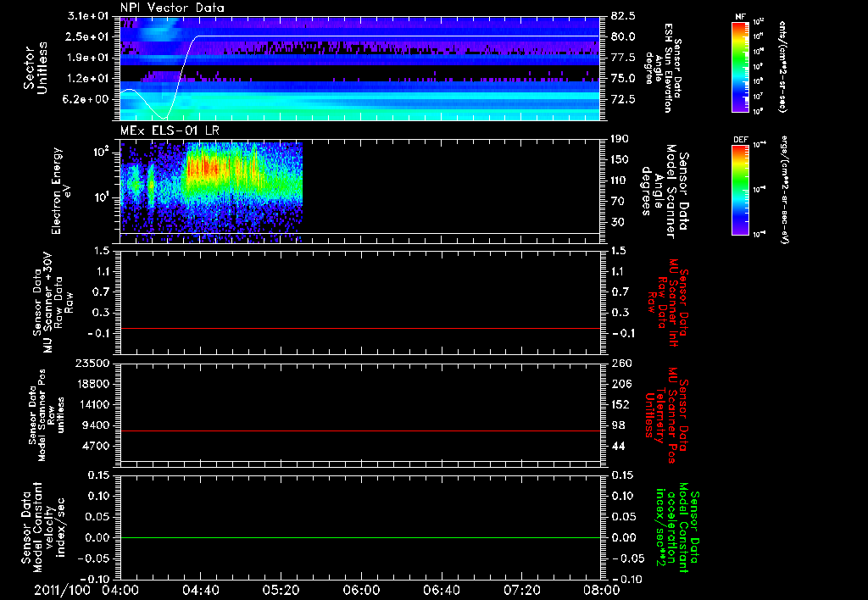Click the 1.2e+01 sector tick value
The height and width of the screenshot is (600, 868).
(88, 79)
